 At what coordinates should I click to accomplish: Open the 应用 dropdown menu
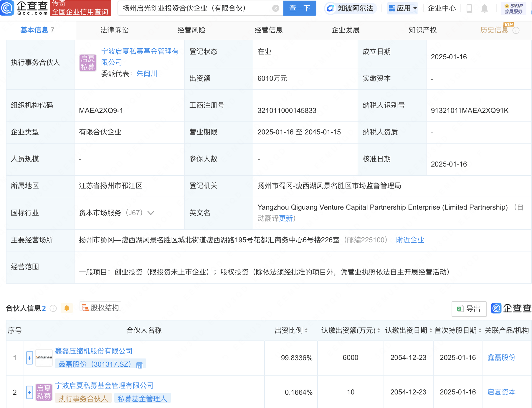tap(402, 8)
